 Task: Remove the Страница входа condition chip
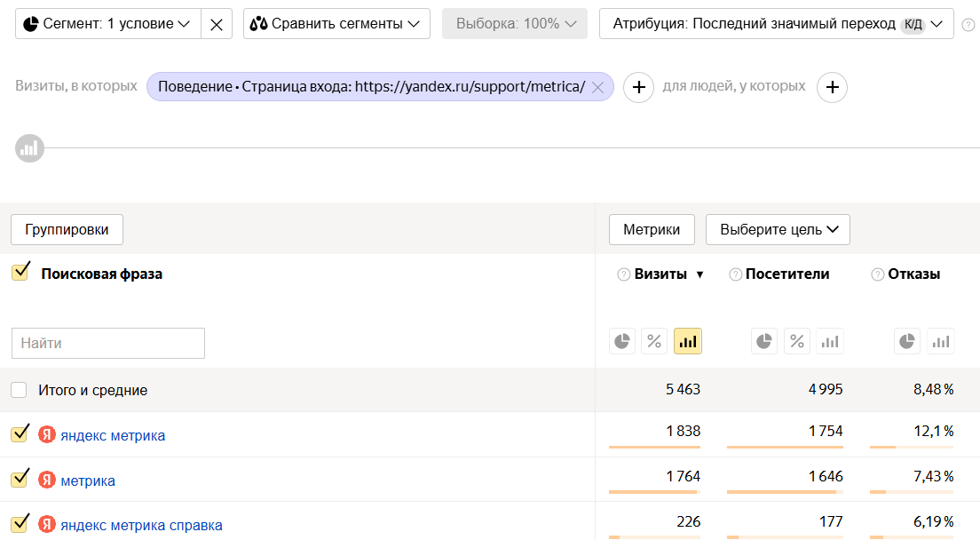click(597, 87)
